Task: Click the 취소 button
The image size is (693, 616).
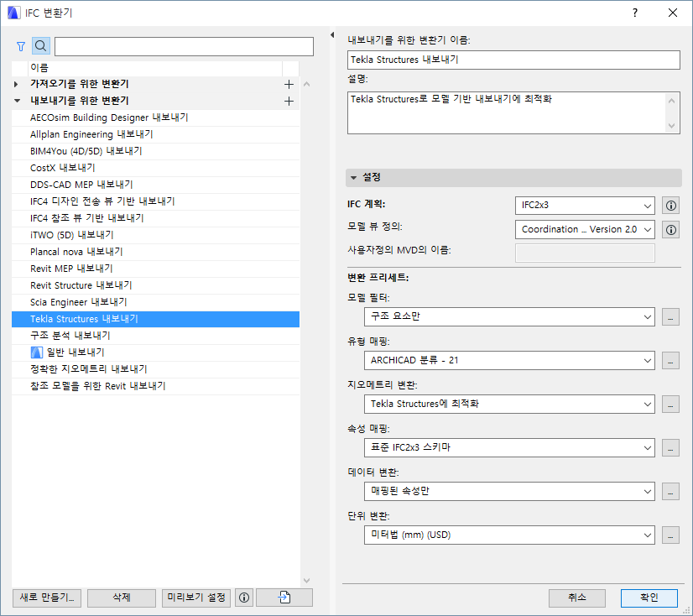Action: [x=576, y=598]
